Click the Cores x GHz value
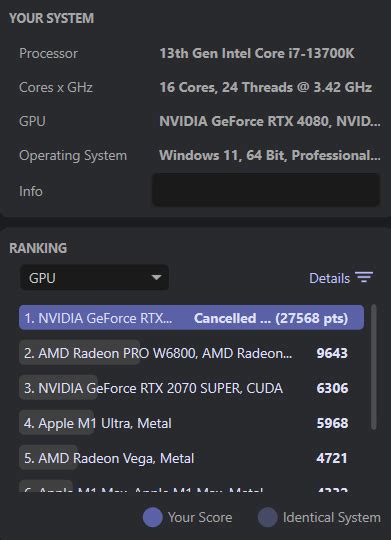The height and width of the screenshot is (540, 391). (266, 87)
